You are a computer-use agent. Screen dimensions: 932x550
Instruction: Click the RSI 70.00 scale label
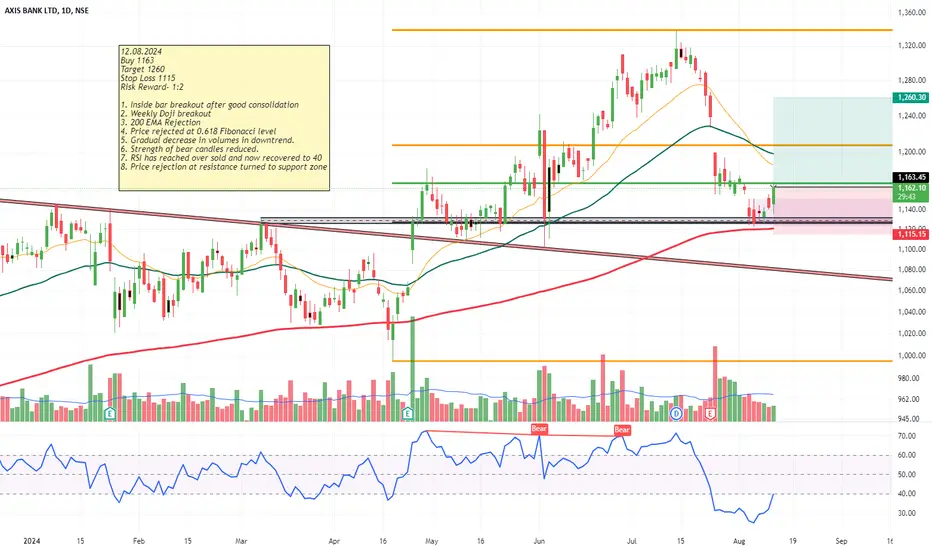tap(906, 436)
